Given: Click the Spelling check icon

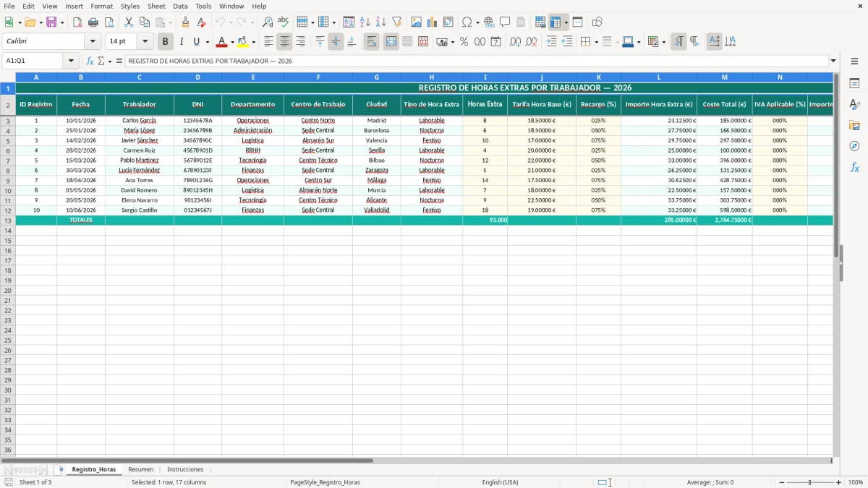Looking at the screenshot, I should (283, 22).
